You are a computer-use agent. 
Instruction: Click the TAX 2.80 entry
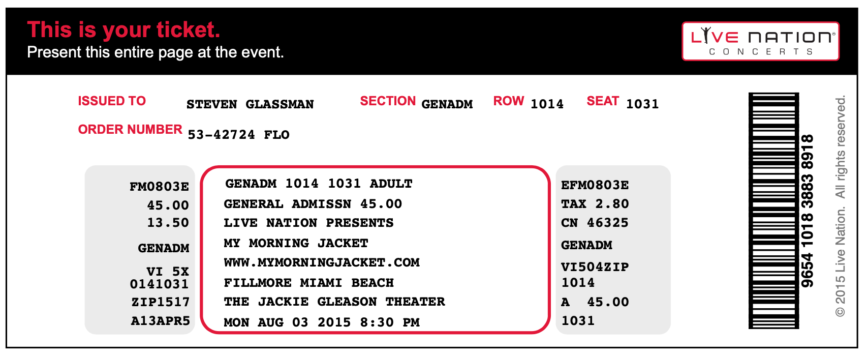pyautogui.click(x=595, y=204)
